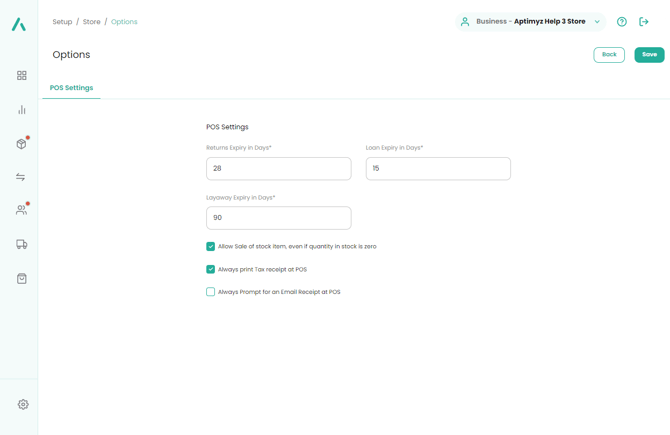This screenshot has width=670, height=435.
Task: Open the reports bar chart icon
Action: pyautogui.click(x=21, y=110)
